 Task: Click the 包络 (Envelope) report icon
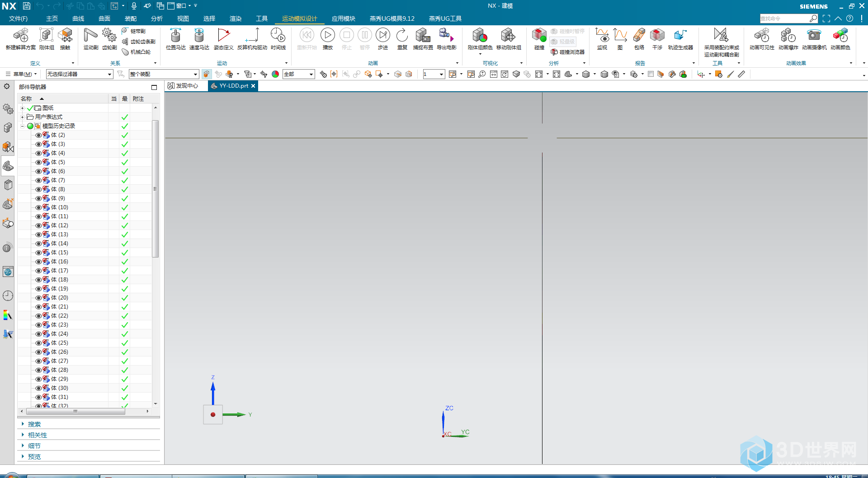639,38
